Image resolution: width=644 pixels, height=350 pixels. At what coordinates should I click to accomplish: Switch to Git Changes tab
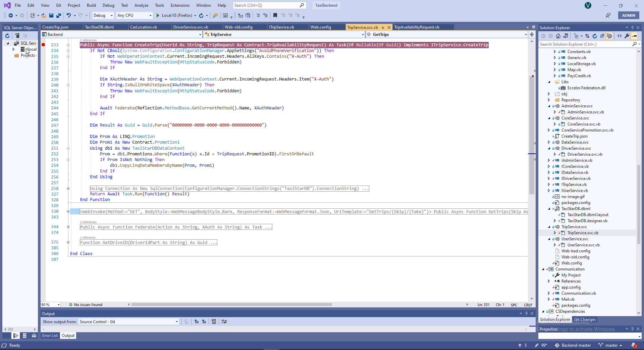[x=585, y=319]
